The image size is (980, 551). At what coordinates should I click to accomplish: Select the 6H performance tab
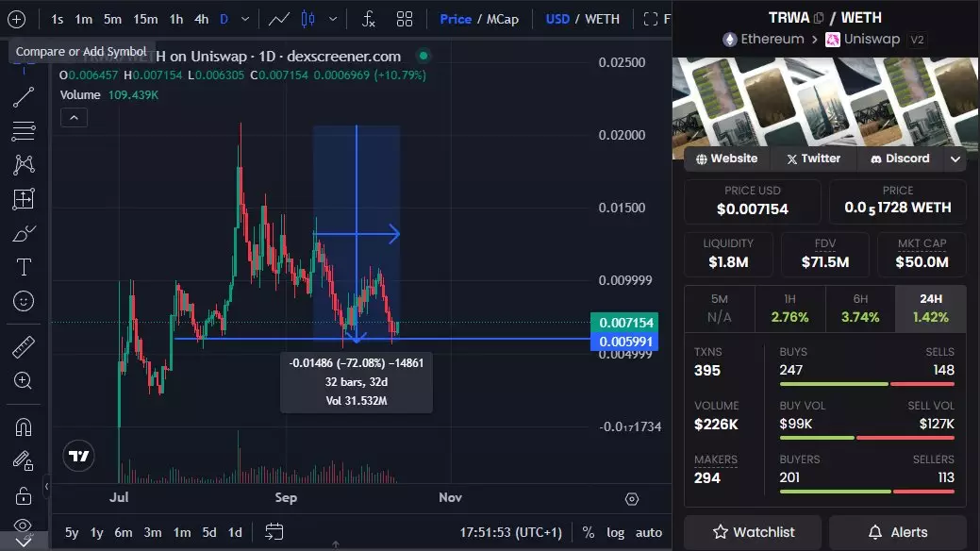point(860,308)
